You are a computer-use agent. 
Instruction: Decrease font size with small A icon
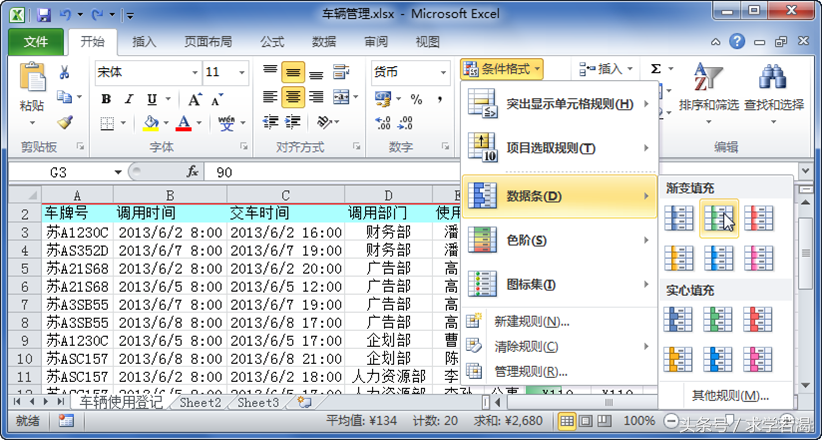tap(217, 99)
